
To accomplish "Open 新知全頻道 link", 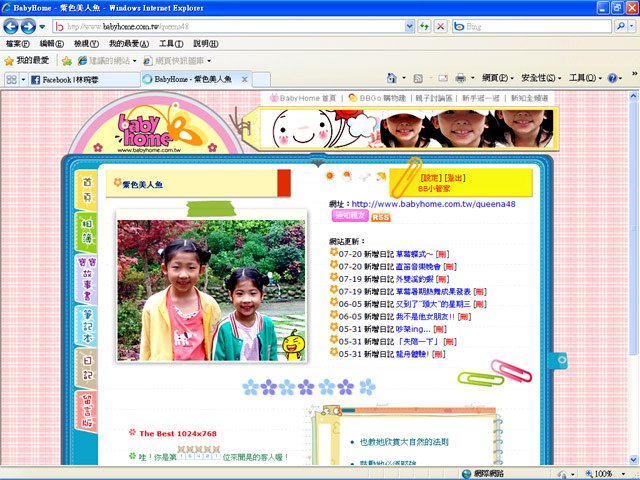I will [x=530, y=98].
